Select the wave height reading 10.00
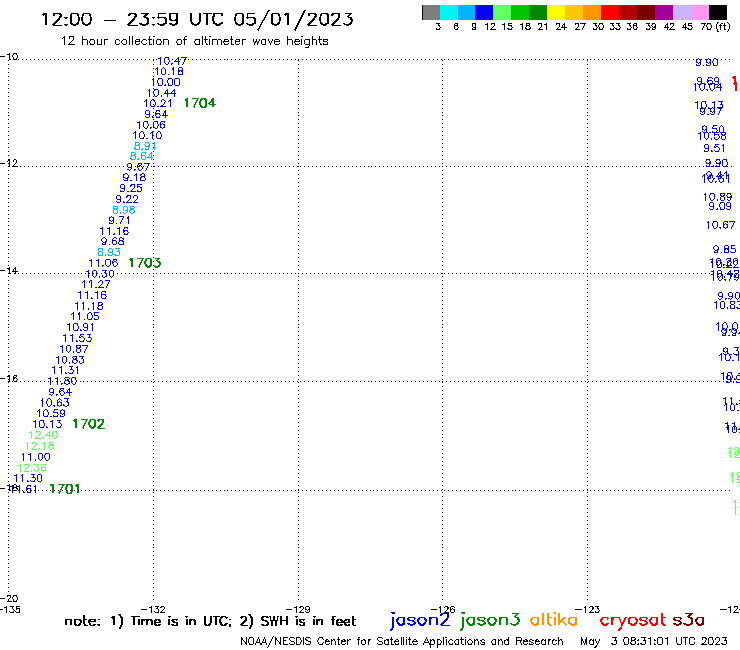This screenshot has height=650, width=740. [x=165, y=82]
